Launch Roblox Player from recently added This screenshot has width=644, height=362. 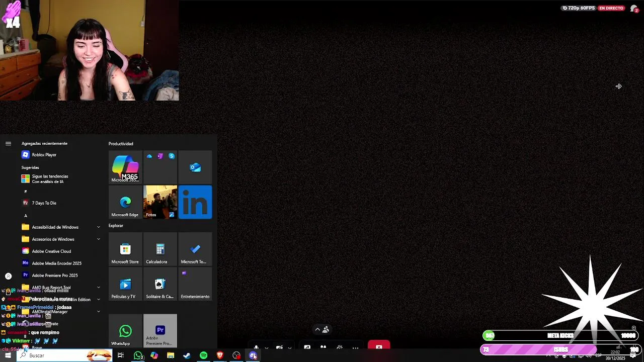pos(60,155)
